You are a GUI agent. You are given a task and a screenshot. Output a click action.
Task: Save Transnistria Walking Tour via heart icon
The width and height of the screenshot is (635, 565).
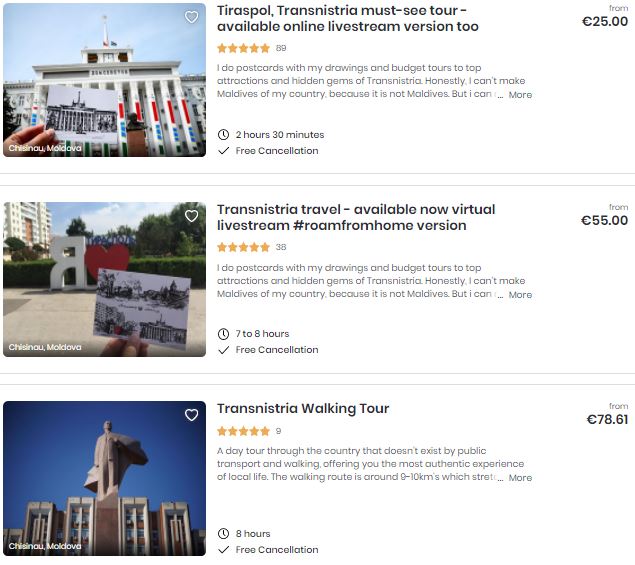click(x=192, y=415)
